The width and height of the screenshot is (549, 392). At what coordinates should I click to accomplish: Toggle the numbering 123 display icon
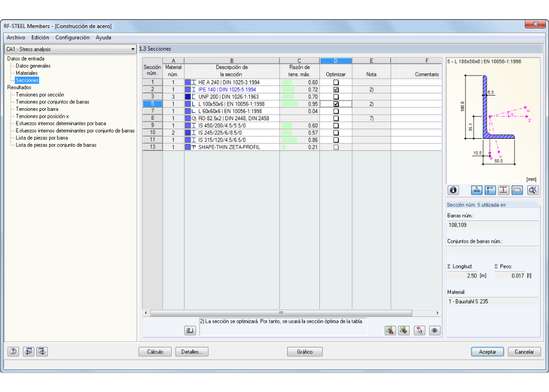[517, 190]
